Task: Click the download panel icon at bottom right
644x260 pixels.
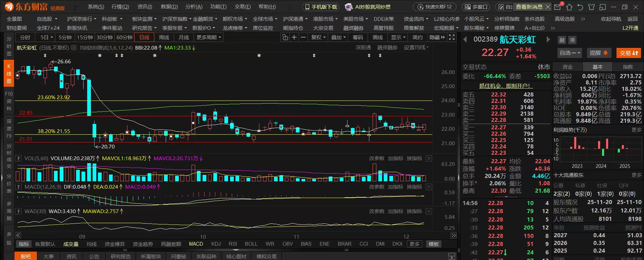Action: pyautogui.click(x=452, y=256)
